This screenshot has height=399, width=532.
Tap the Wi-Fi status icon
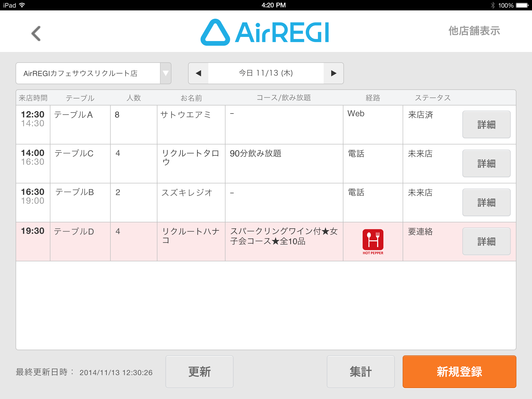click(x=22, y=5)
